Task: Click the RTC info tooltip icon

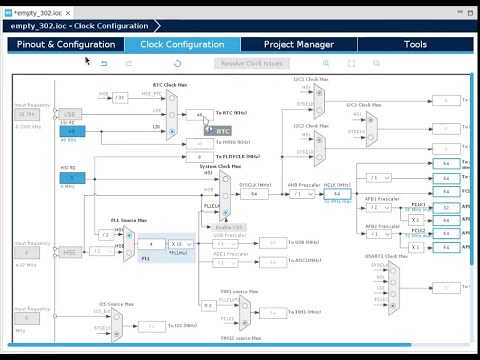Action: tap(209, 129)
